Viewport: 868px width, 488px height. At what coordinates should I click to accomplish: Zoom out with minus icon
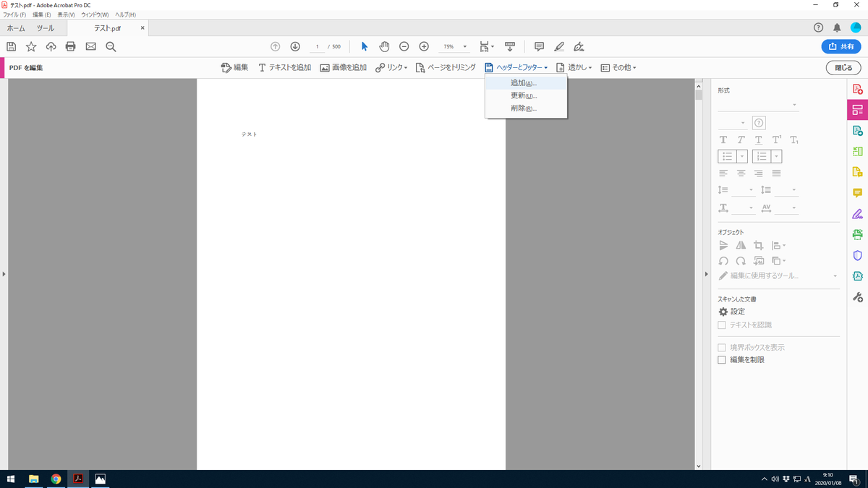(x=404, y=46)
